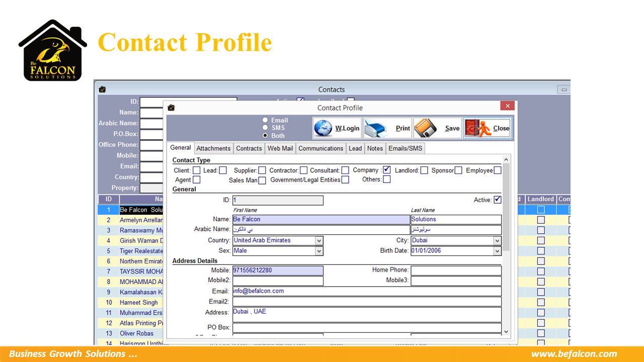Image resolution: width=644 pixels, height=362 pixels.
Task: Click scroll down arrow in profile panel
Action: 506,332
